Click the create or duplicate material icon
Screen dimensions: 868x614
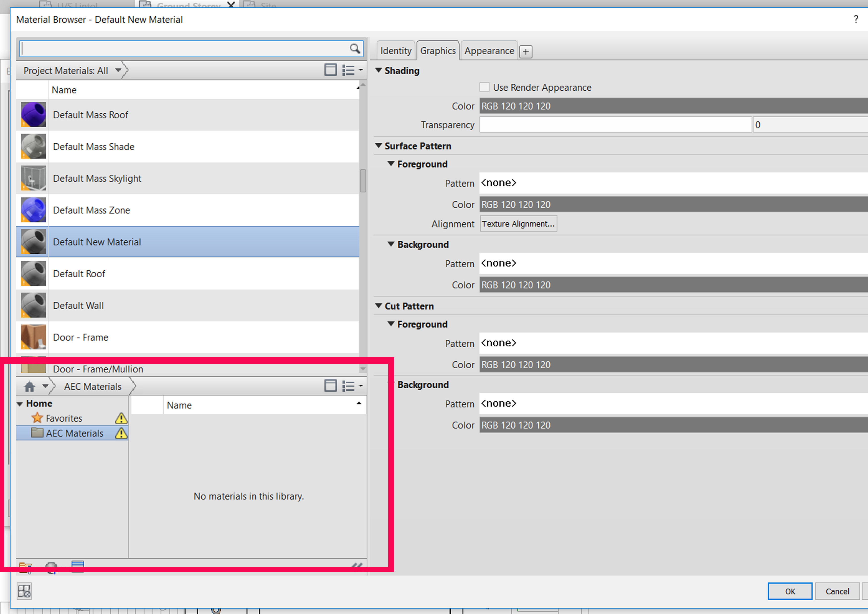tap(51, 567)
